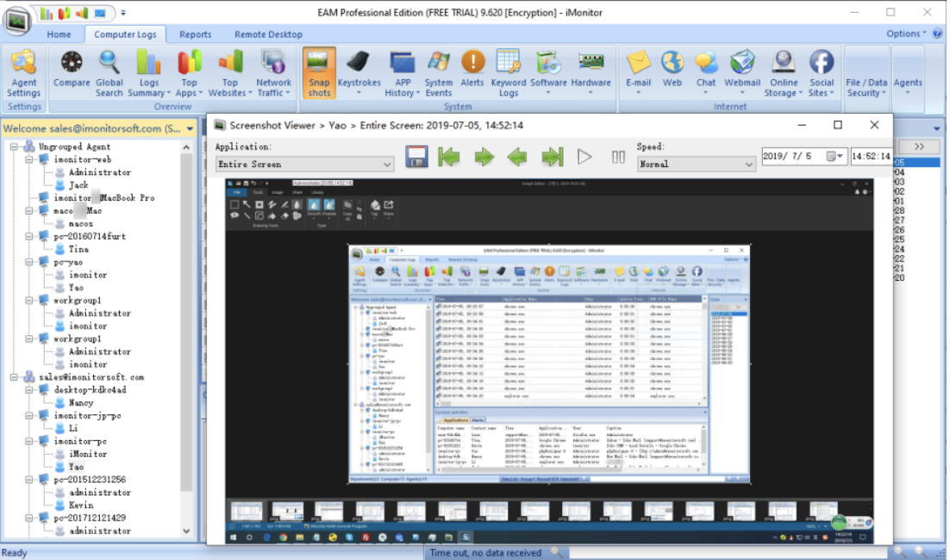Open the Application combo box
Screen dimensions: 950x560
tap(305, 164)
